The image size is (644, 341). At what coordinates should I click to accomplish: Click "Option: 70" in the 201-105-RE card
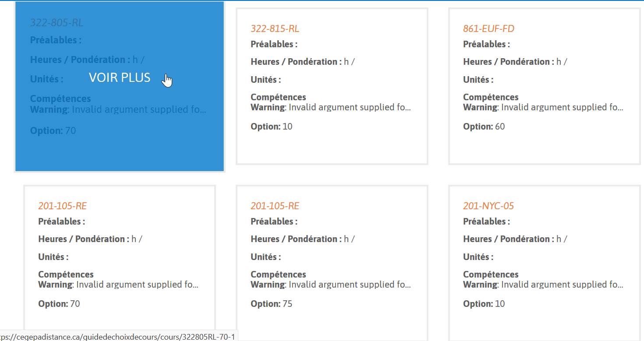click(x=59, y=304)
